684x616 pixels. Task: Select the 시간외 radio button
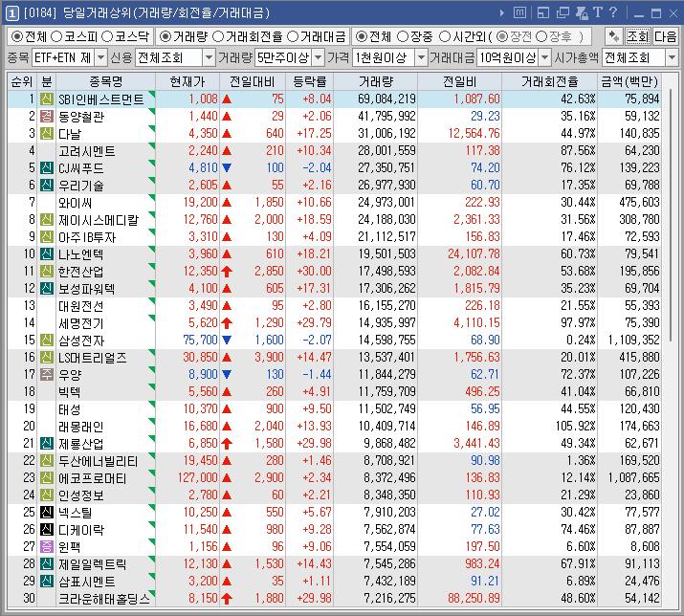click(445, 36)
